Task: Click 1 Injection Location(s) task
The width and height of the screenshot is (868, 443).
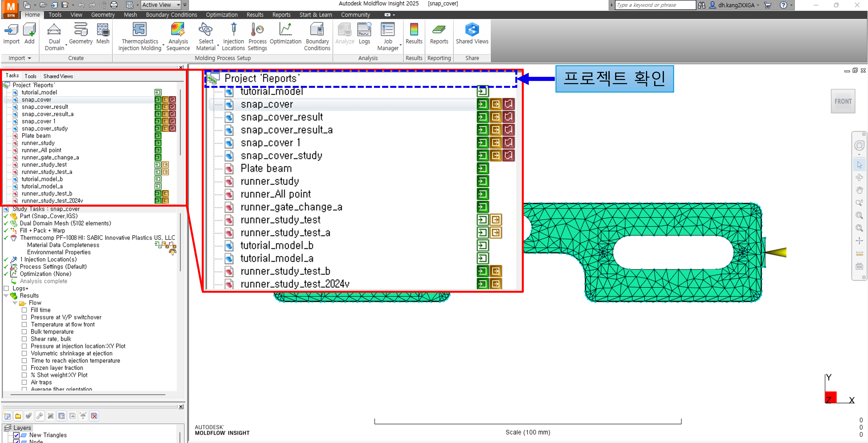Action: click(x=48, y=259)
